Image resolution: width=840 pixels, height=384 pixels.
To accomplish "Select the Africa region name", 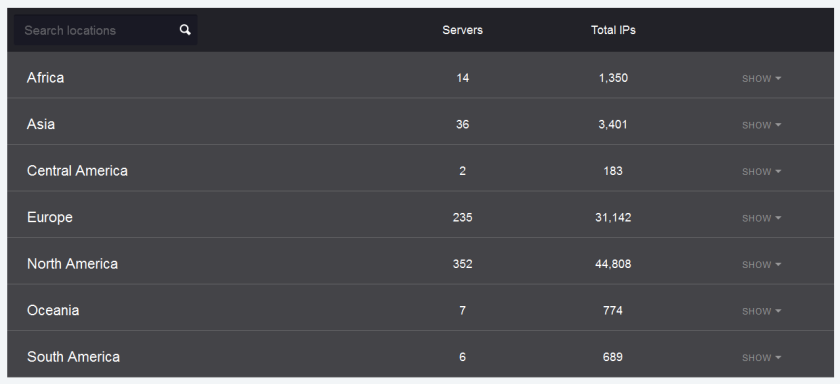I will [46, 78].
